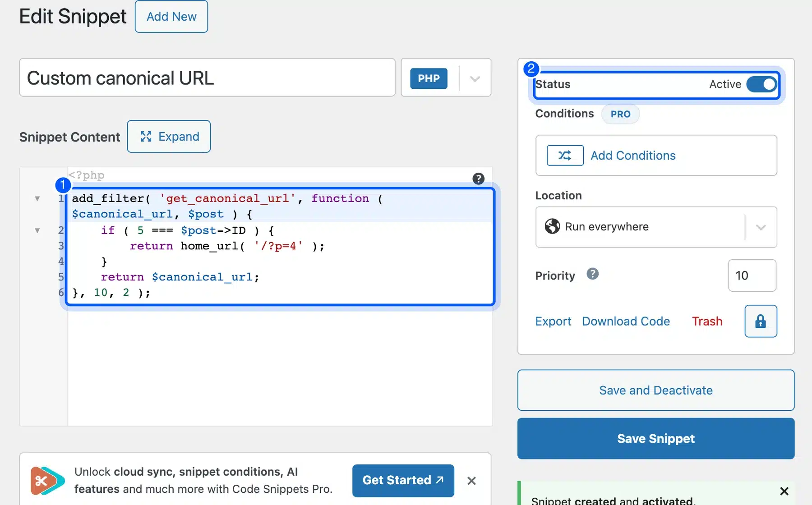
Task: Click the PRO conditions badge
Action: coord(620,114)
